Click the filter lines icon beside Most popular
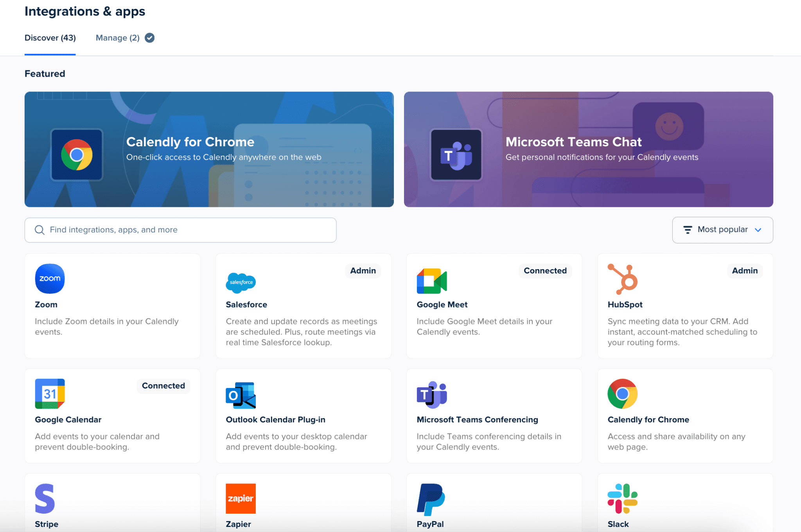The image size is (801, 532). pos(687,230)
